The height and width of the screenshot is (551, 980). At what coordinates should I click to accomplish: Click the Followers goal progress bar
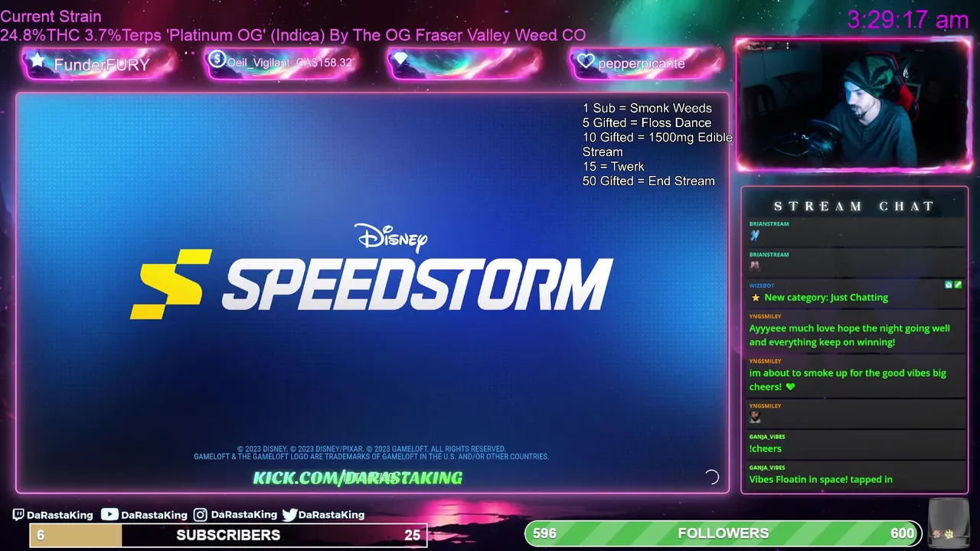[x=724, y=533]
